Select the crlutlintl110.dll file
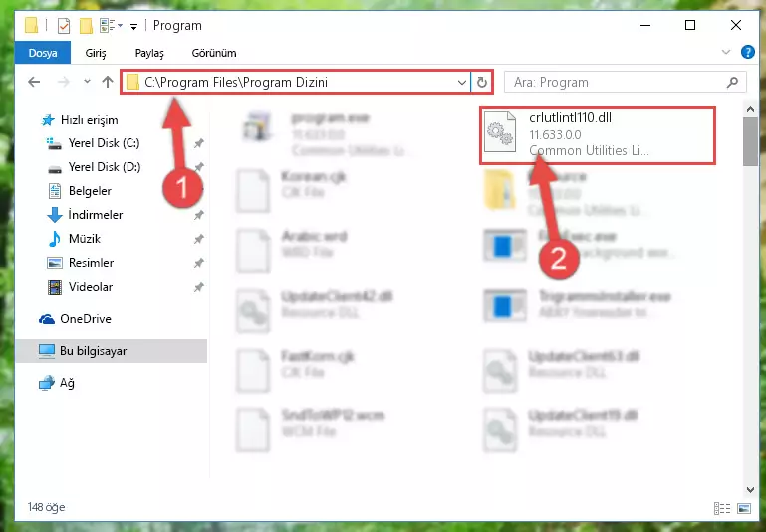 pos(597,134)
